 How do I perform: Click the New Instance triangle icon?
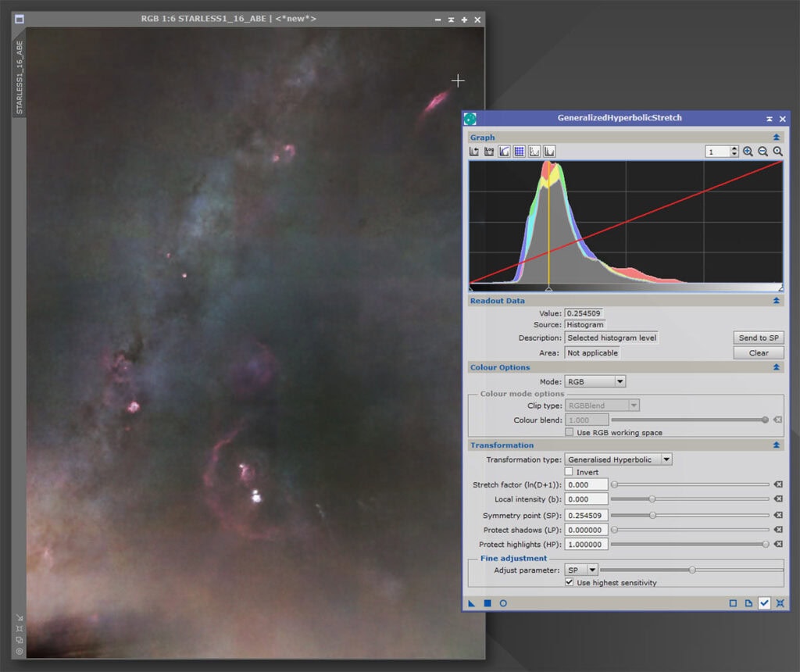471,602
